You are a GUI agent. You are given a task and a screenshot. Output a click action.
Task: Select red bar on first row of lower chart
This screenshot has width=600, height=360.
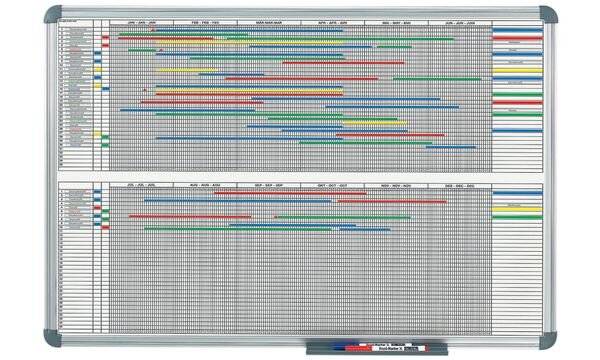290,193
